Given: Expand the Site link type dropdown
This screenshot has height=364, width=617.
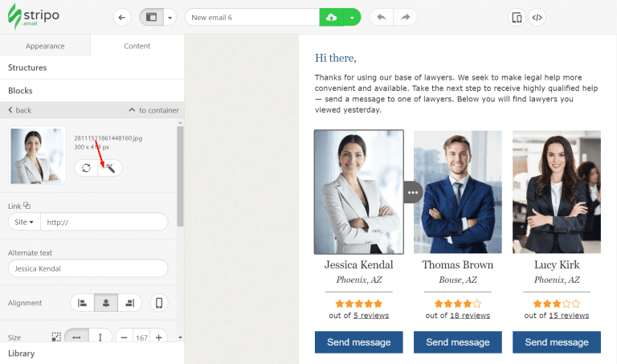Looking at the screenshot, I should click(x=24, y=222).
